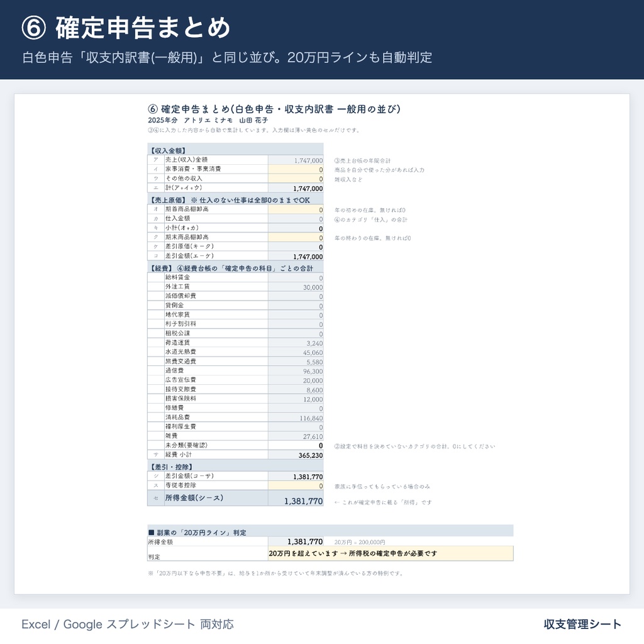Viewport: 644px width, 644px height.
Task: Click the 【差引・控除】 section header
Action: pyautogui.click(x=235, y=466)
